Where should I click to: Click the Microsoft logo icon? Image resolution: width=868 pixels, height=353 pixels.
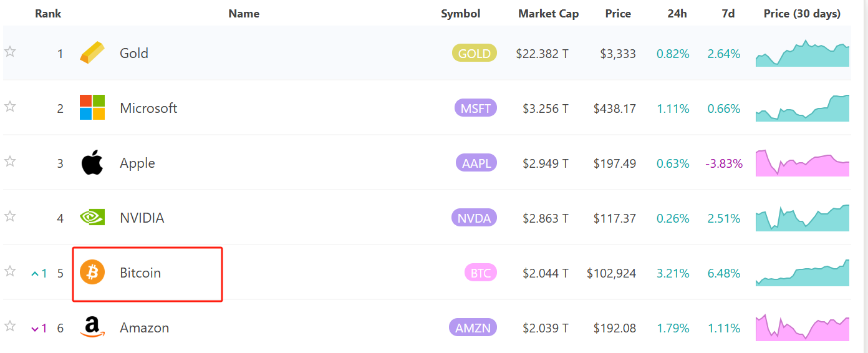tap(92, 107)
